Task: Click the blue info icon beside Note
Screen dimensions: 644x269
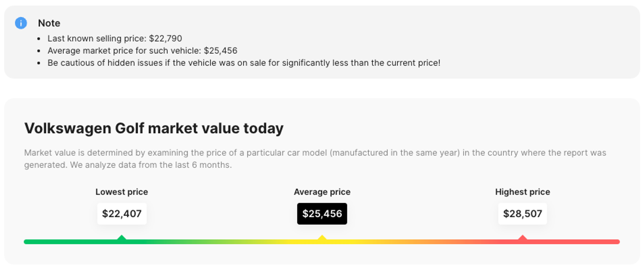Action: click(x=21, y=23)
